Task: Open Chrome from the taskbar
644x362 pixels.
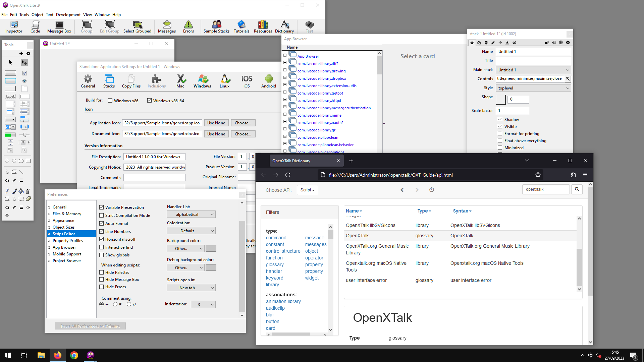Action: 74,355
